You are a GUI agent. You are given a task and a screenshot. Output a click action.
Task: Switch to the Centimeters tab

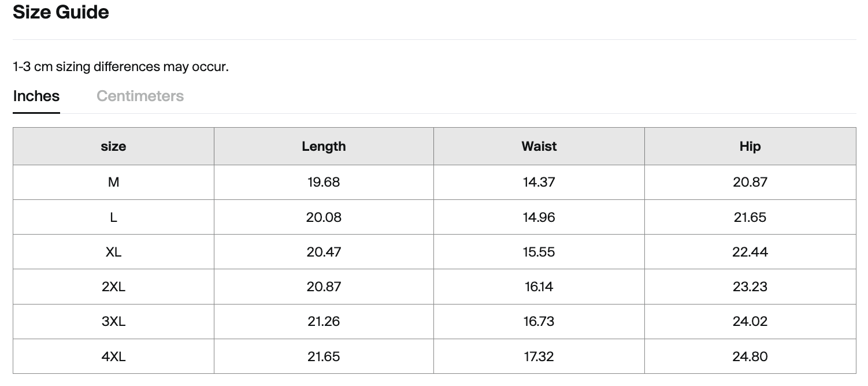(x=140, y=96)
